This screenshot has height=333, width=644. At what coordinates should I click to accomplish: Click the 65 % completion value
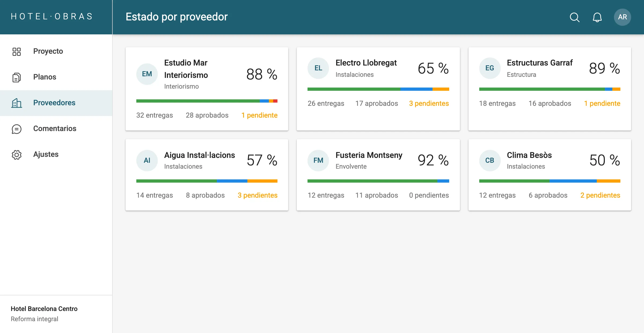coord(433,68)
